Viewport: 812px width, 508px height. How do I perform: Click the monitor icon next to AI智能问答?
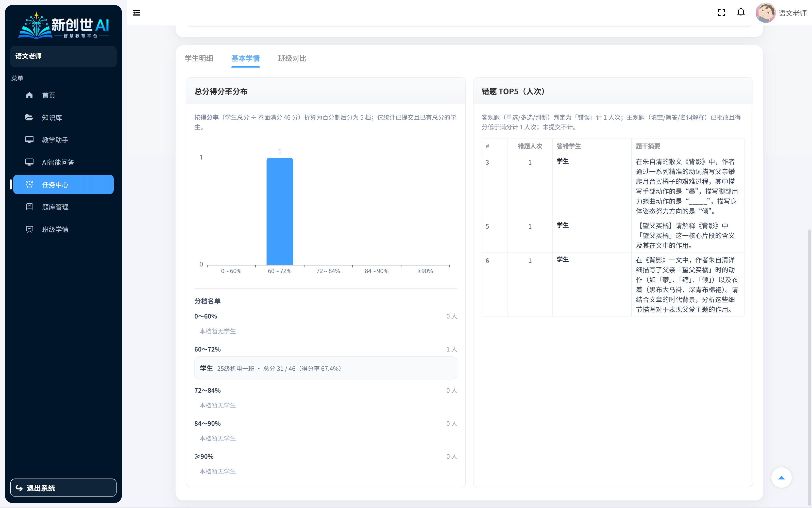click(29, 162)
